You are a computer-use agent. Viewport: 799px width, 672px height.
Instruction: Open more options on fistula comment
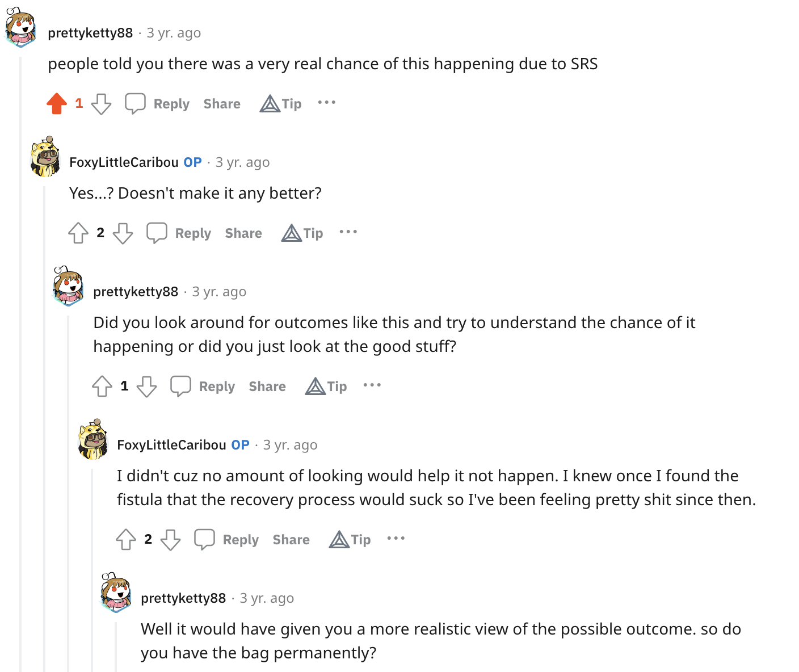point(396,539)
